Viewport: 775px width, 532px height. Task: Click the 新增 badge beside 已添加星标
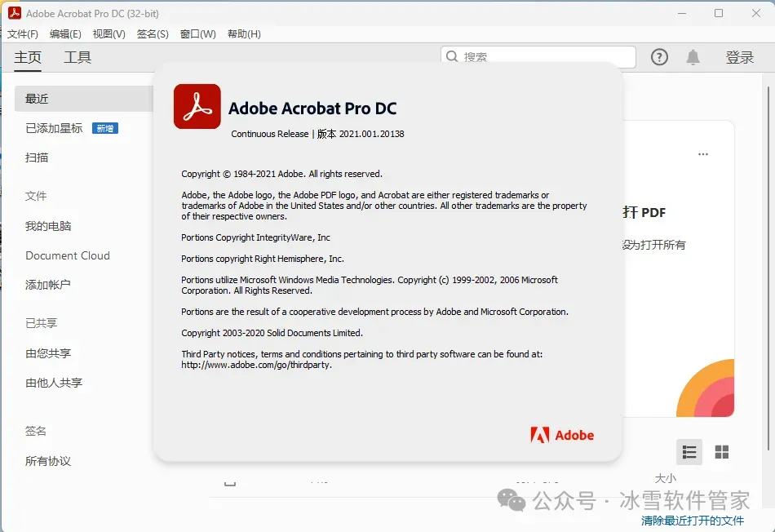[x=104, y=129]
